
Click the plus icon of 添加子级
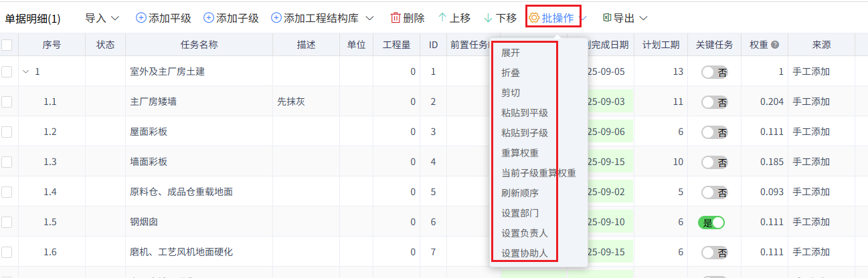(x=208, y=18)
